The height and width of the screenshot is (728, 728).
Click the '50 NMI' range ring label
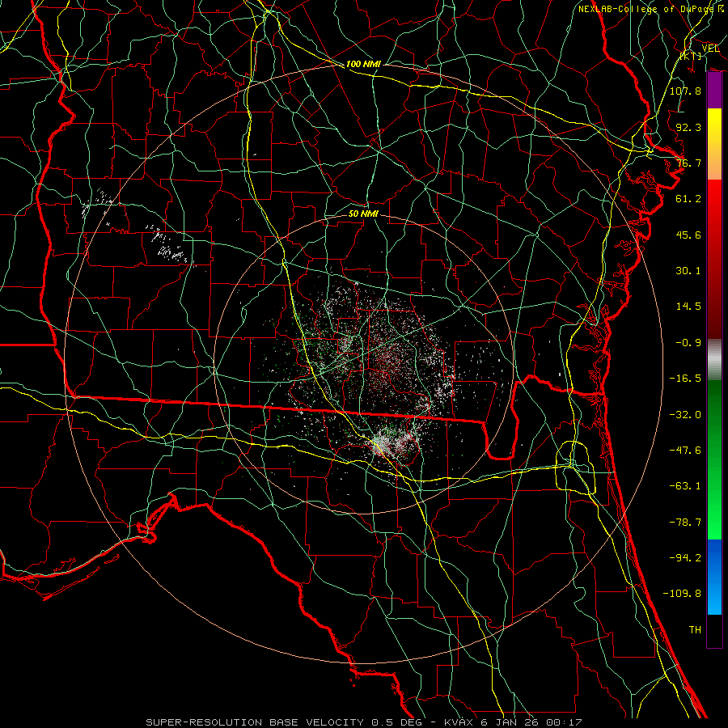pyautogui.click(x=363, y=214)
